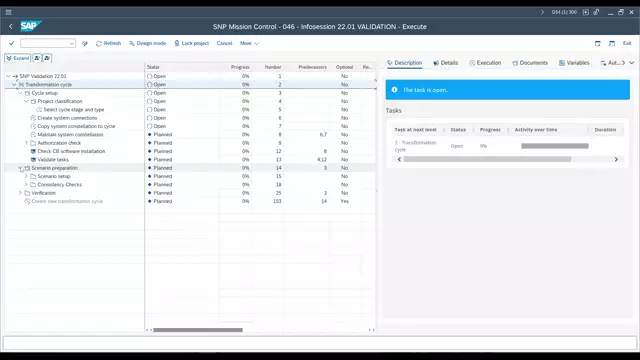
Task: Click the back arrow beside SAP logo
Action: (x=11, y=27)
